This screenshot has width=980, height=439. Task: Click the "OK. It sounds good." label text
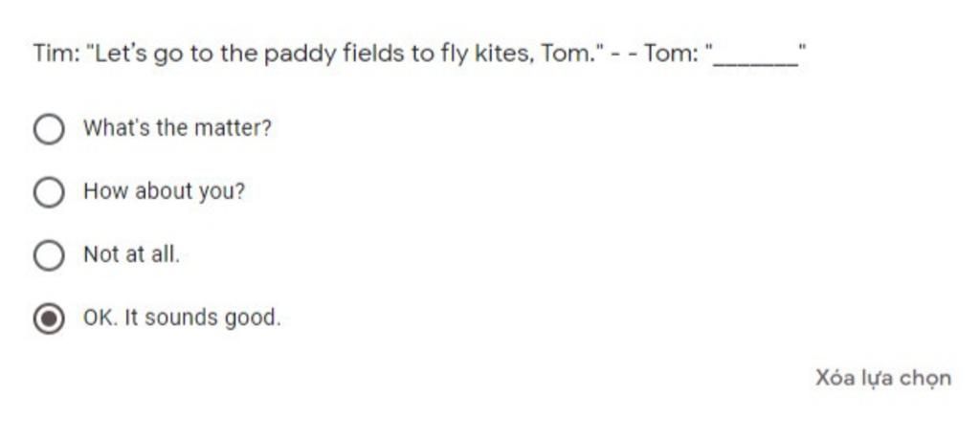182,318
